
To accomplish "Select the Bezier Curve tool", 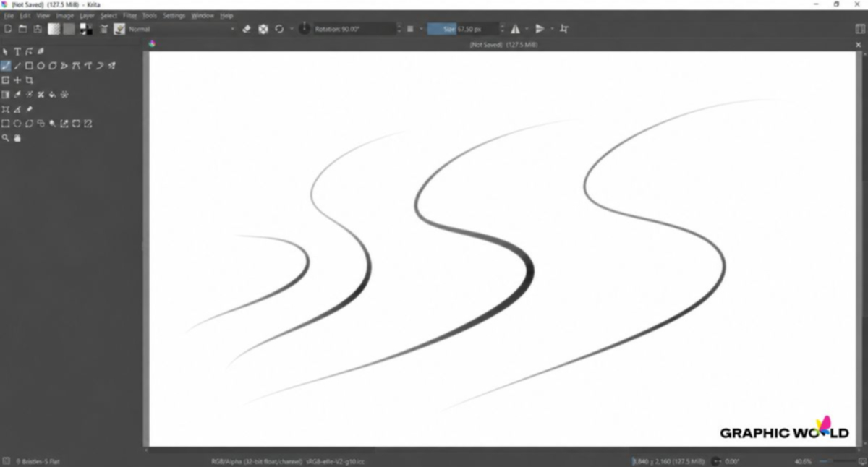I will tap(76, 66).
